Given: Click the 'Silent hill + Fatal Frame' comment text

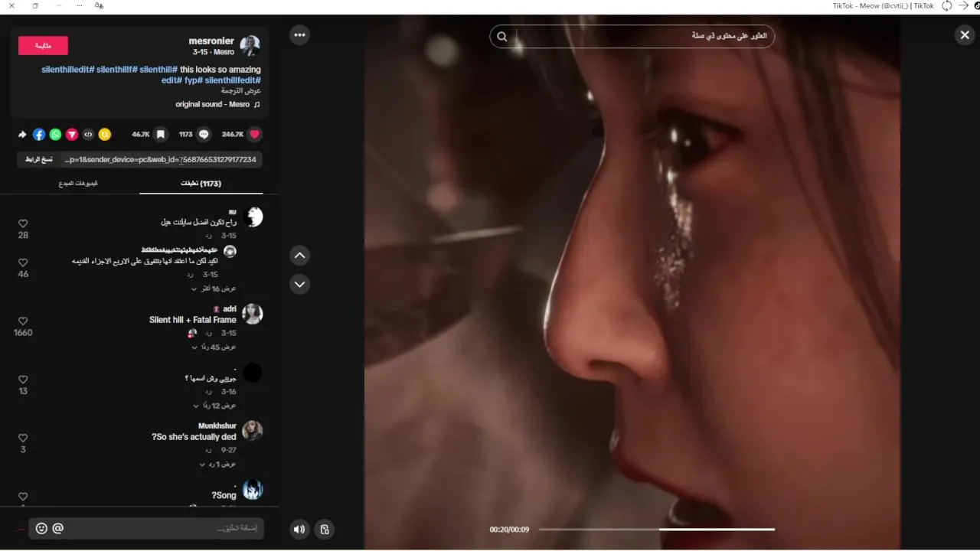Looking at the screenshot, I should coord(193,320).
